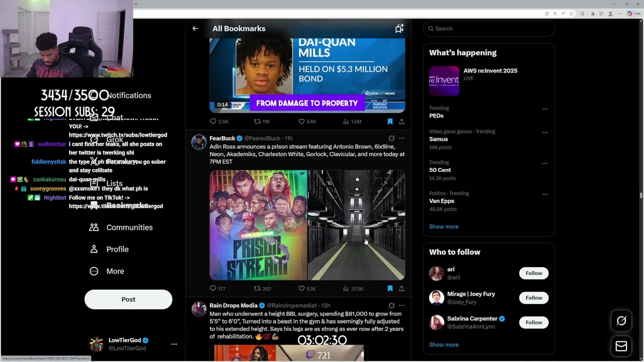
Task: Open Notifications in the sidebar
Action: coord(129,96)
